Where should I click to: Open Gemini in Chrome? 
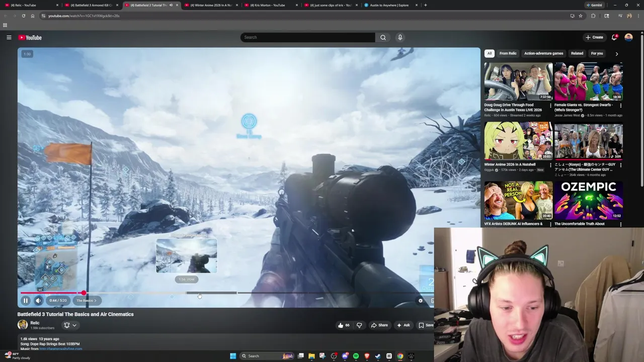tap(594, 5)
